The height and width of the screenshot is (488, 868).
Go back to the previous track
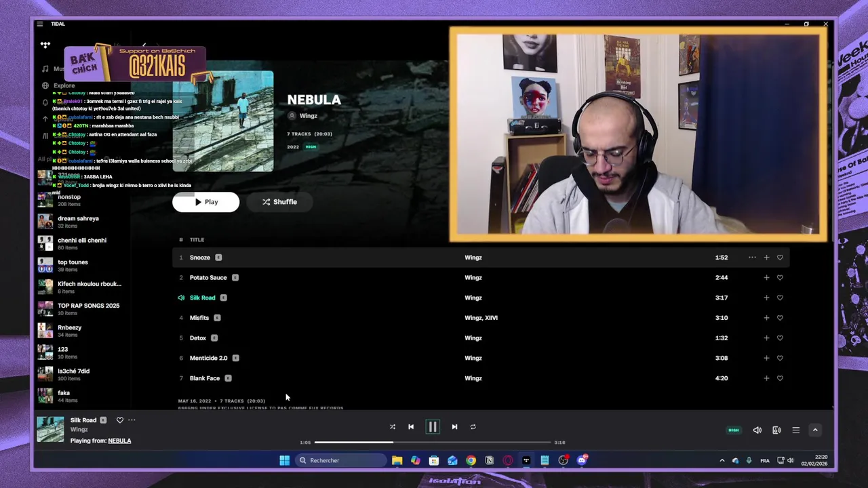(x=411, y=427)
